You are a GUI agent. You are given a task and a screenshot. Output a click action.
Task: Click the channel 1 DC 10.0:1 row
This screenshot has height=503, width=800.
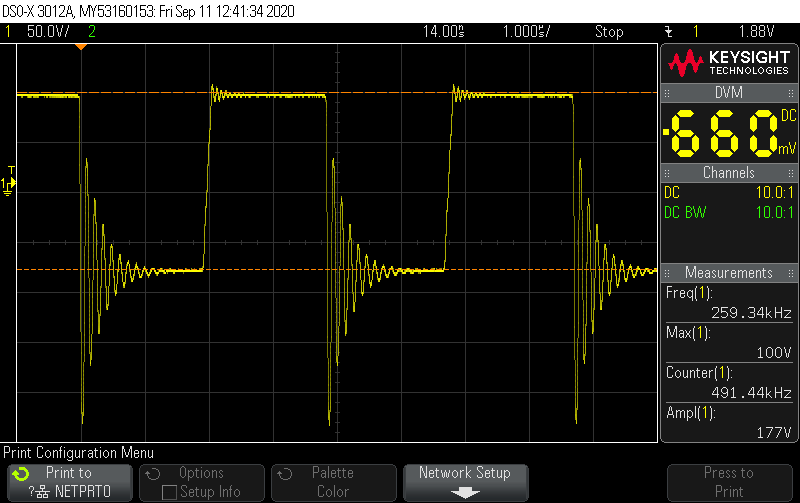pos(729,193)
